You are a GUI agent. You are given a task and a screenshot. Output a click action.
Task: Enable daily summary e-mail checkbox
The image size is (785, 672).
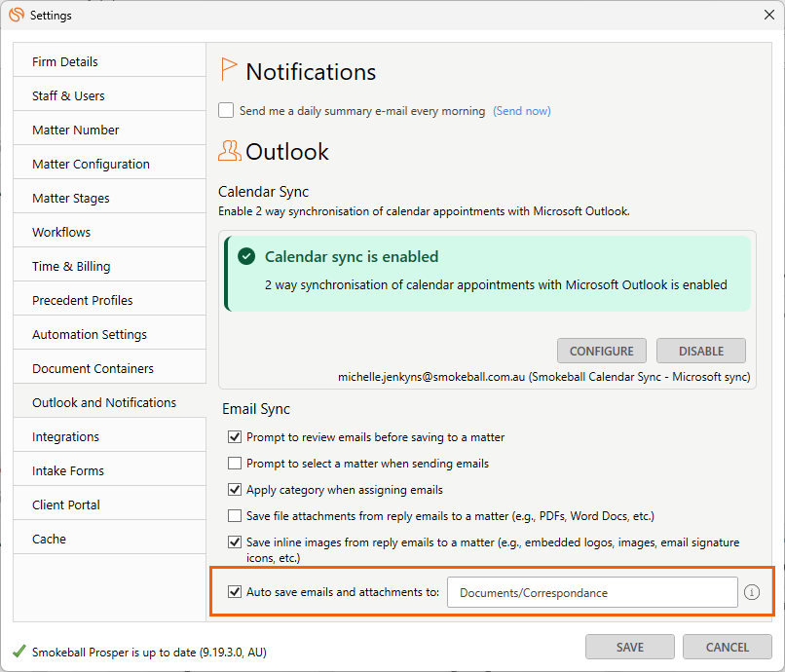click(x=226, y=110)
